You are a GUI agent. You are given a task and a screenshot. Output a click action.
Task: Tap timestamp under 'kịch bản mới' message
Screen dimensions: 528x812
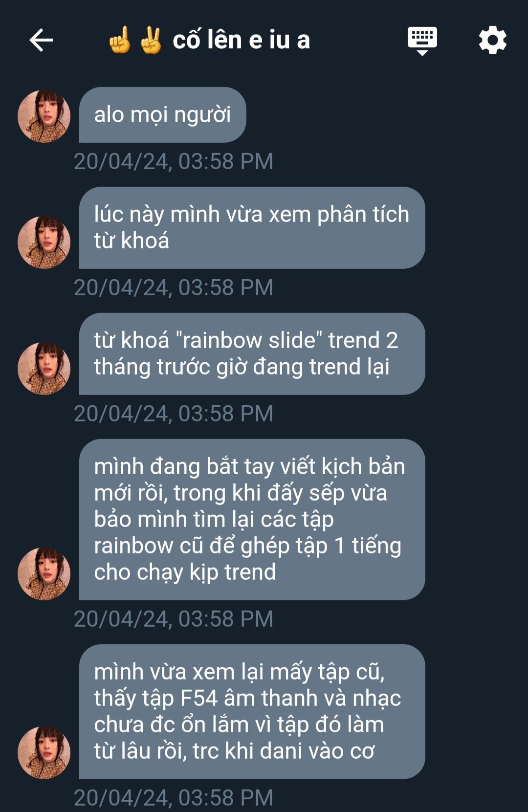(x=173, y=619)
